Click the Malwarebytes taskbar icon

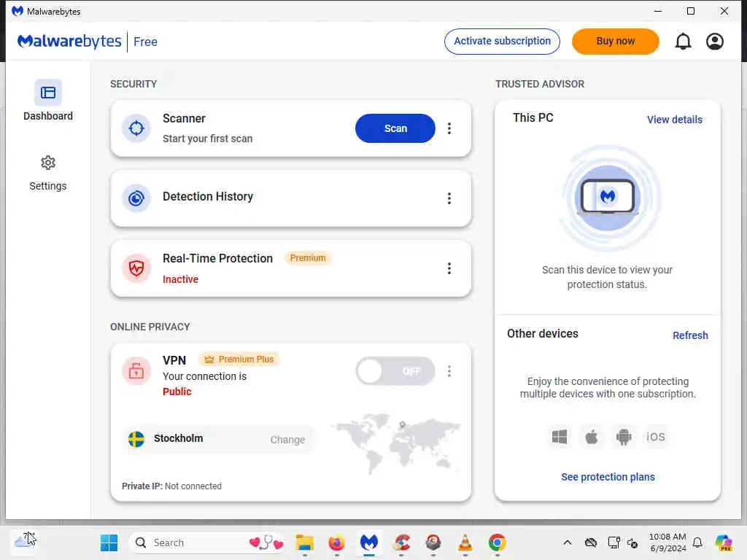click(x=368, y=542)
